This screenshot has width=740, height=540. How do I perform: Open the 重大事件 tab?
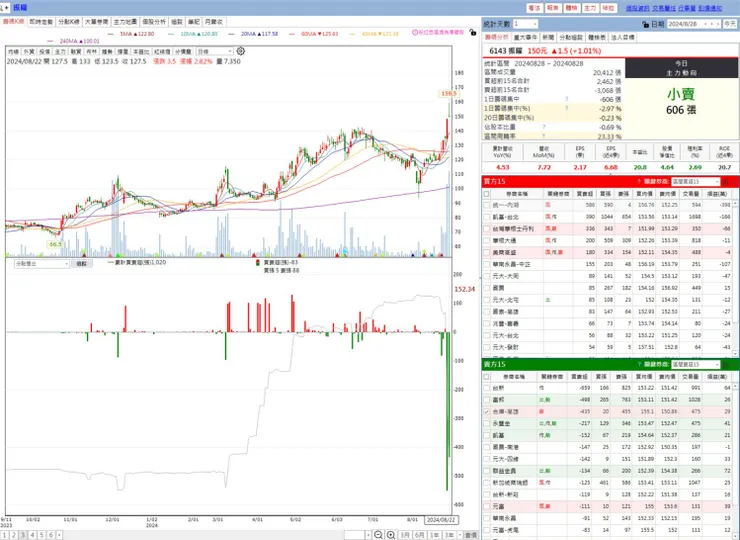click(525, 37)
